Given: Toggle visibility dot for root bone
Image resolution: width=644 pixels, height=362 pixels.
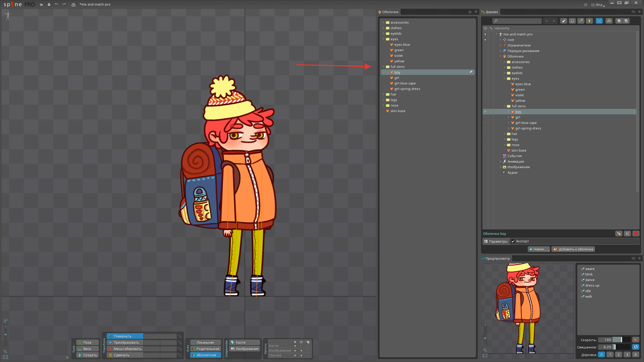Looking at the screenshot, I should point(485,40).
